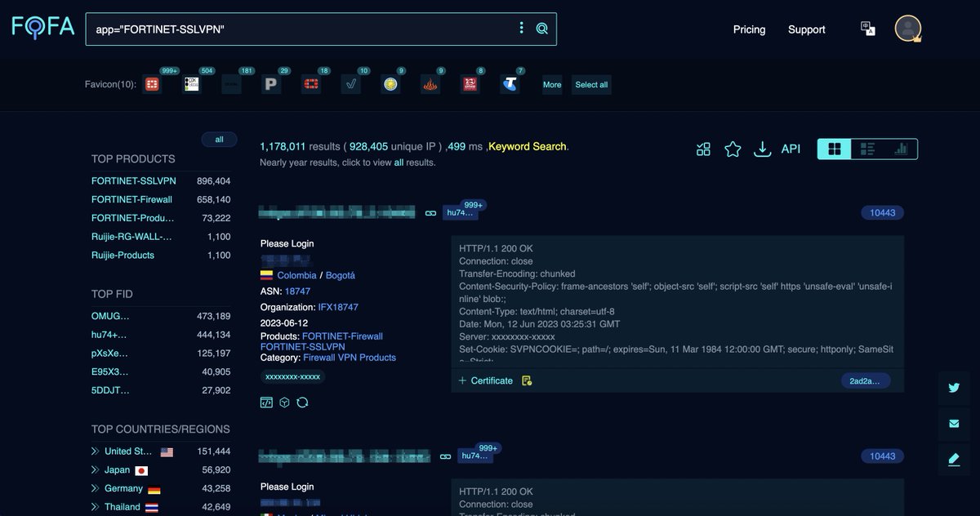This screenshot has width=980, height=516.
Task: Filter by Ruijie-RG-WALL in Top Products
Action: (x=131, y=237)
